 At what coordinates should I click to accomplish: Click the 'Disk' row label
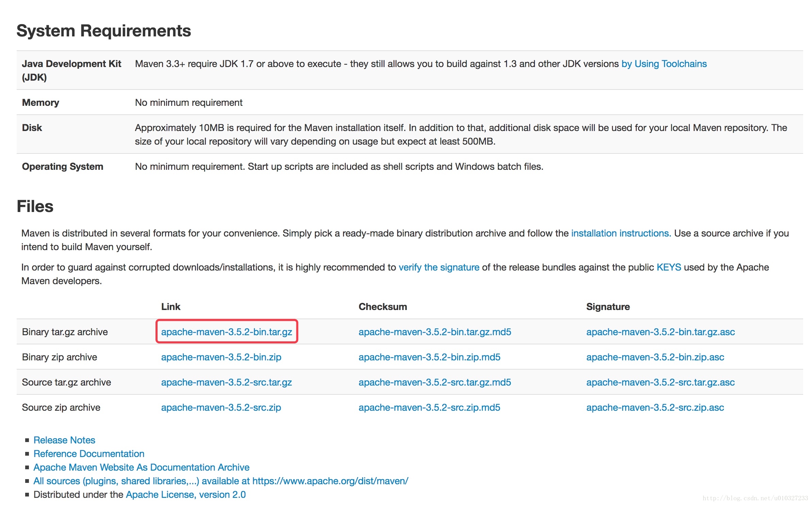[x=32, y=128]
